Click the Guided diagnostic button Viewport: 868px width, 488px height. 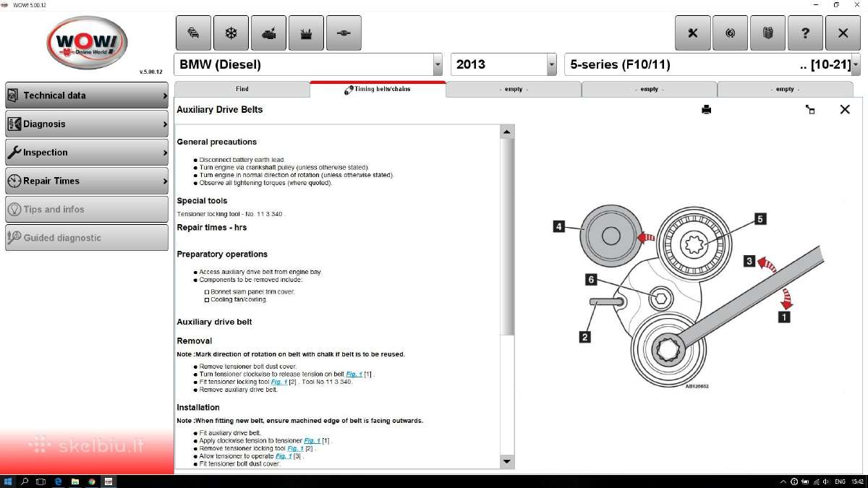pos(87,238)
